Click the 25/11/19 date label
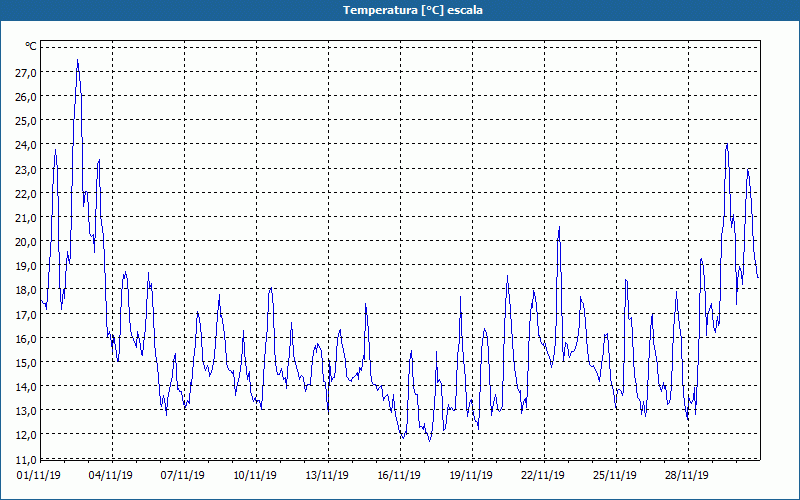 tap(615, 476)
